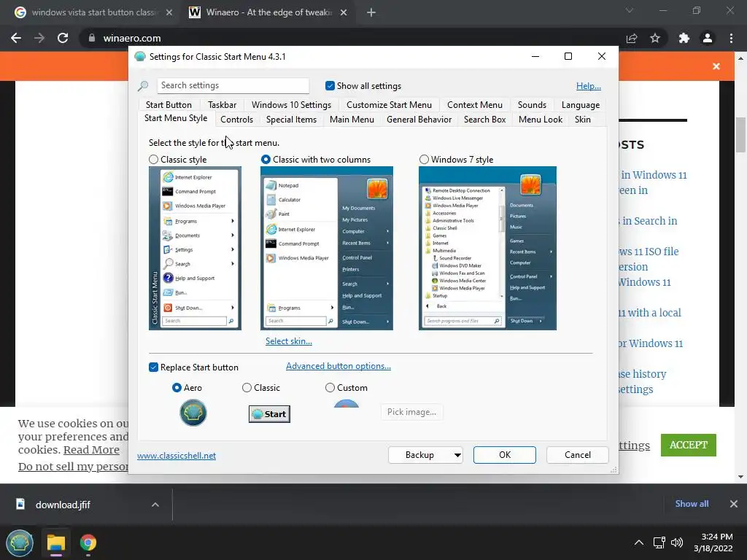Image resolution: width=747 pixels, height=560 pixels.
Task: Open a new Chrome tab
Action: pyautogui.click(x=371, y=13)
